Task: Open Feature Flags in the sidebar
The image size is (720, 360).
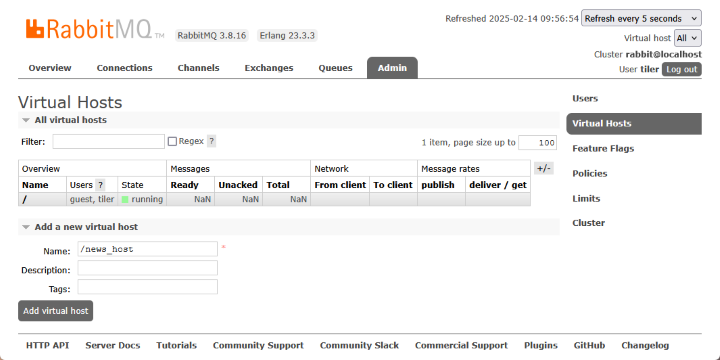Action: pyautogui.click(x=603, y=149)
